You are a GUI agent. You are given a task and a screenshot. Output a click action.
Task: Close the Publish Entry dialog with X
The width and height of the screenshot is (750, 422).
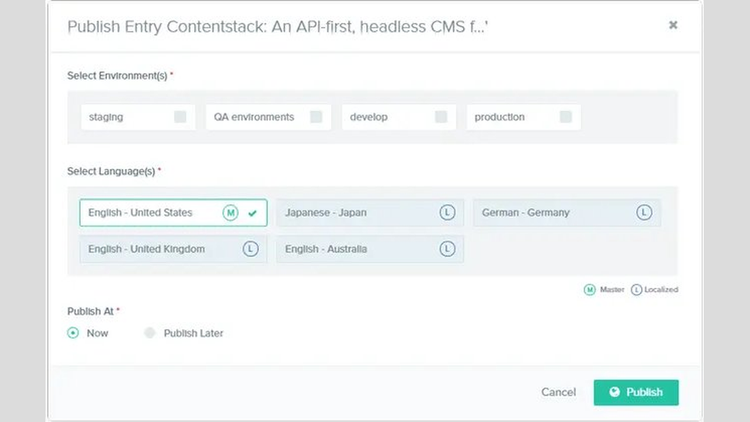point(673,25)
